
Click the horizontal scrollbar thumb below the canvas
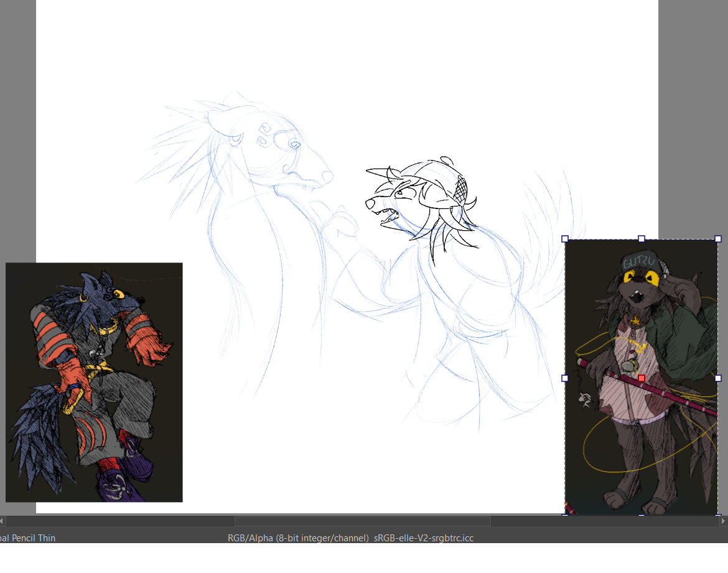(363, 521)
